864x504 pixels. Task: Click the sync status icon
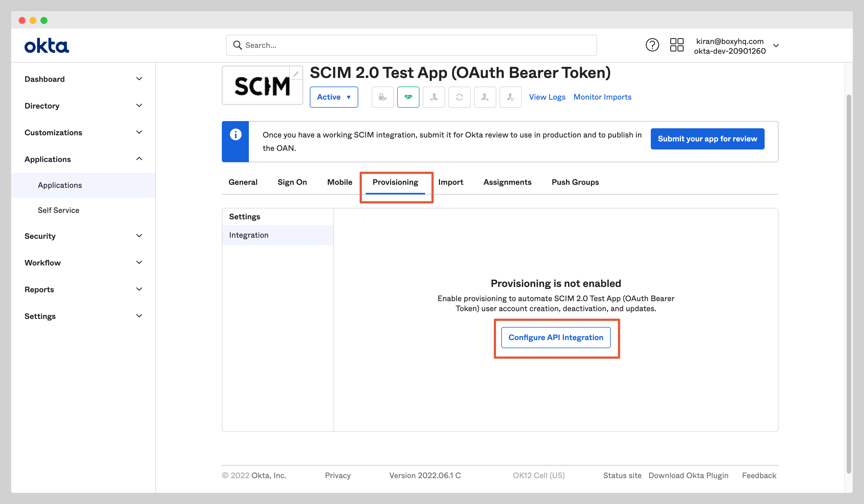coord(460,97)
